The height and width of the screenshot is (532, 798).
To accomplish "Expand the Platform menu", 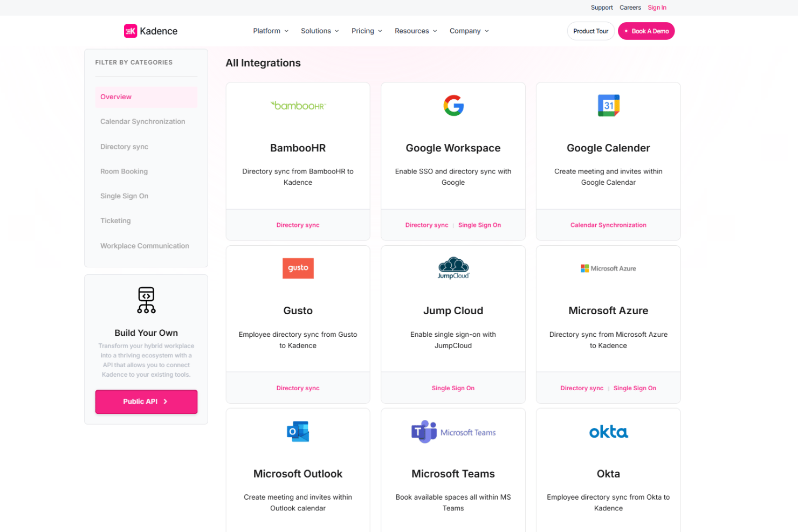I will click(x=271, y=31).
